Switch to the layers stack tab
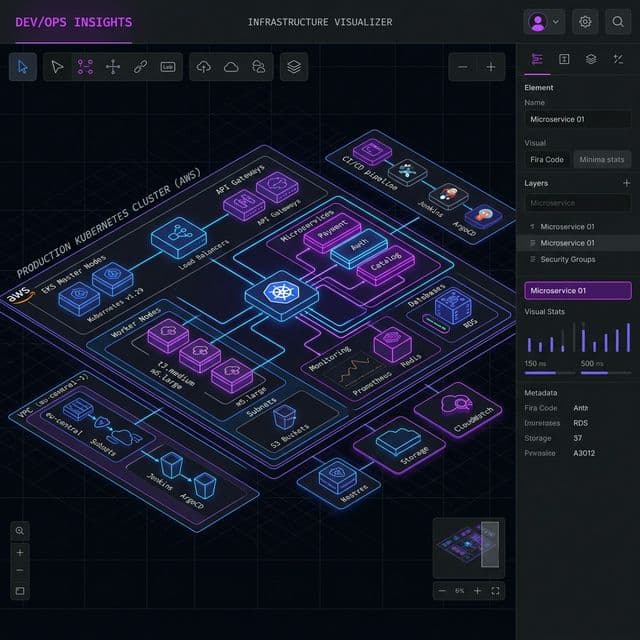Image resolution: width=640 pixels, height=640 pixels. (591, 59)
